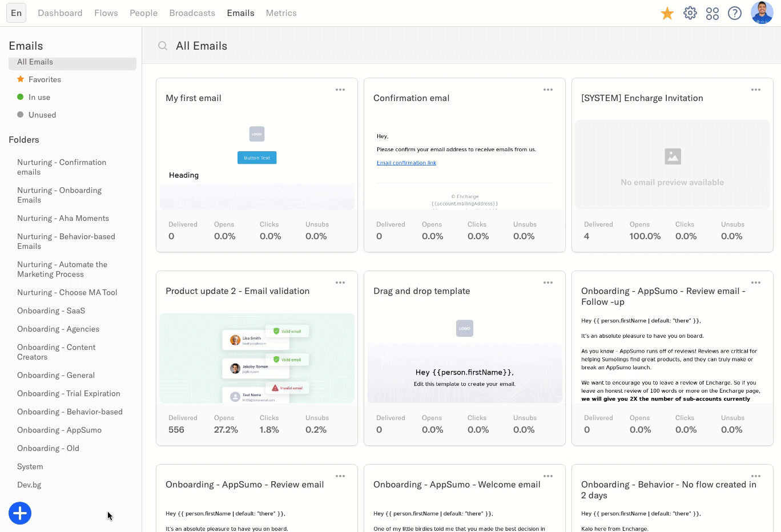Open options for Onboarding AppSumo Review email
This screenshot has width=781, height=532.
340,476
